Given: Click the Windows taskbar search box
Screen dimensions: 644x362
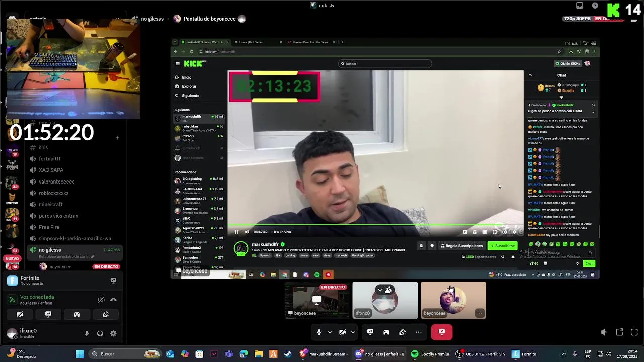Looking at the screenshot, I should pyautogui.click(x=125, y=354).
